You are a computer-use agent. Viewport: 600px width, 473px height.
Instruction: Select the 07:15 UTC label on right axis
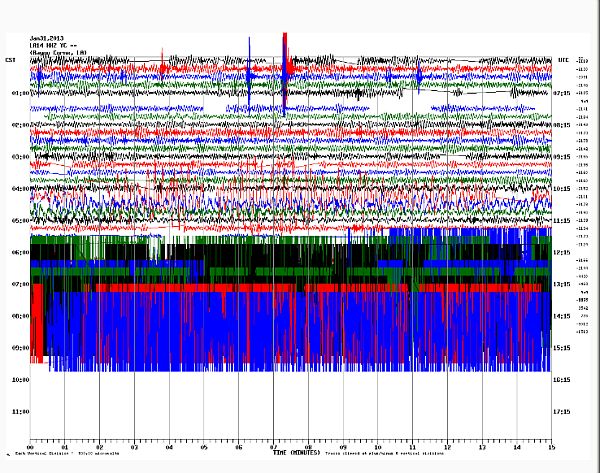click(x=563, y=93)
